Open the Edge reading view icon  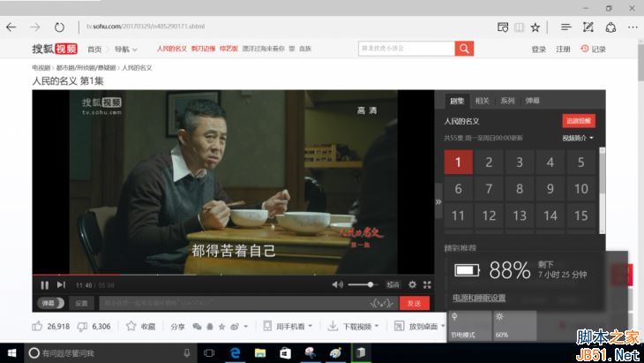pos(519,27)
